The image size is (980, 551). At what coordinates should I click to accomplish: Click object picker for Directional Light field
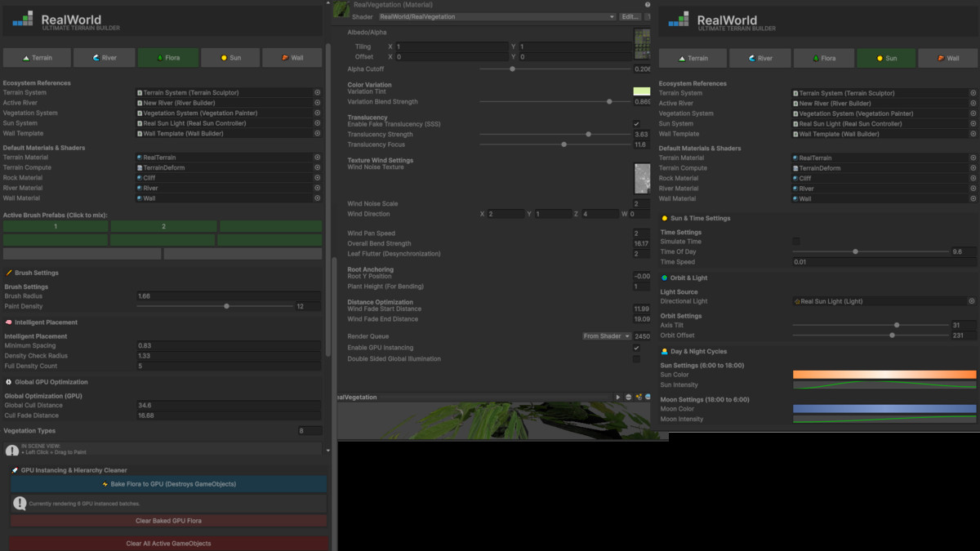972,301
